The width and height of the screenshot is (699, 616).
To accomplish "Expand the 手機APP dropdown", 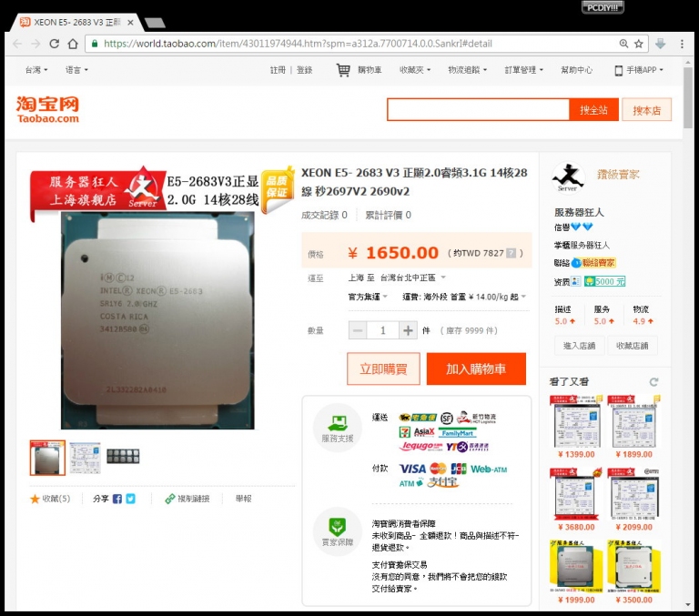I will click(639, 70).
